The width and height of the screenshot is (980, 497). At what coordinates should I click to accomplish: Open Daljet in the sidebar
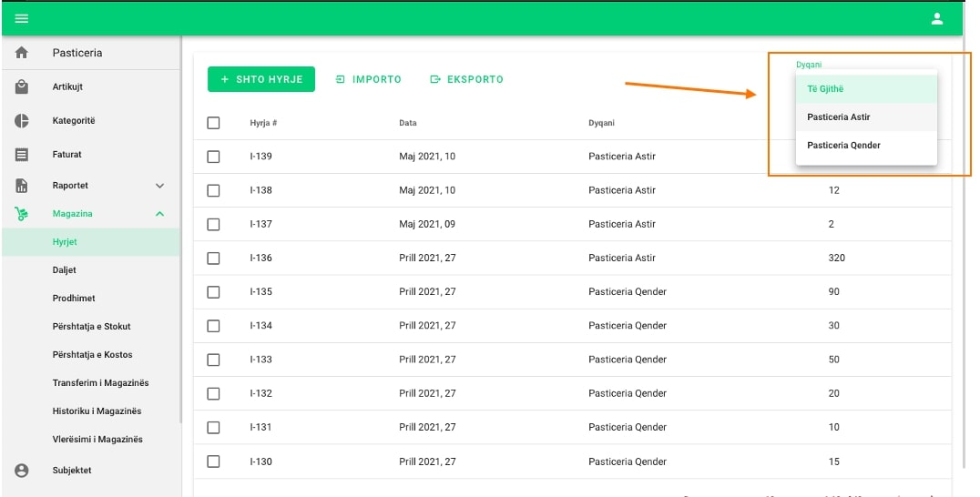65,270
